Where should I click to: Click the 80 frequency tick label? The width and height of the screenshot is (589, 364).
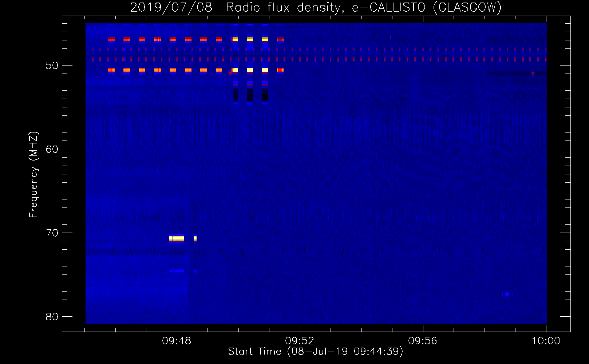[52, 317]
